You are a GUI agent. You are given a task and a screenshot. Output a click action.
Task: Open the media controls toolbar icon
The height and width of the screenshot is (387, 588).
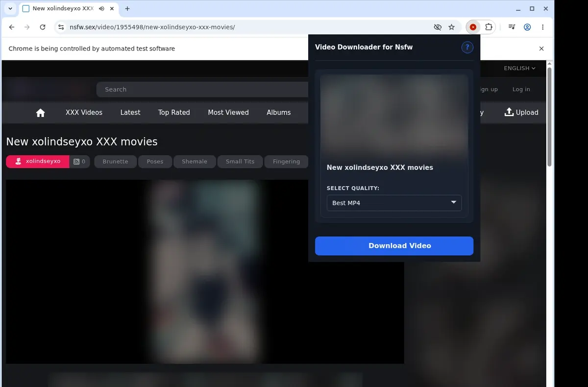(x=512, y=27)
